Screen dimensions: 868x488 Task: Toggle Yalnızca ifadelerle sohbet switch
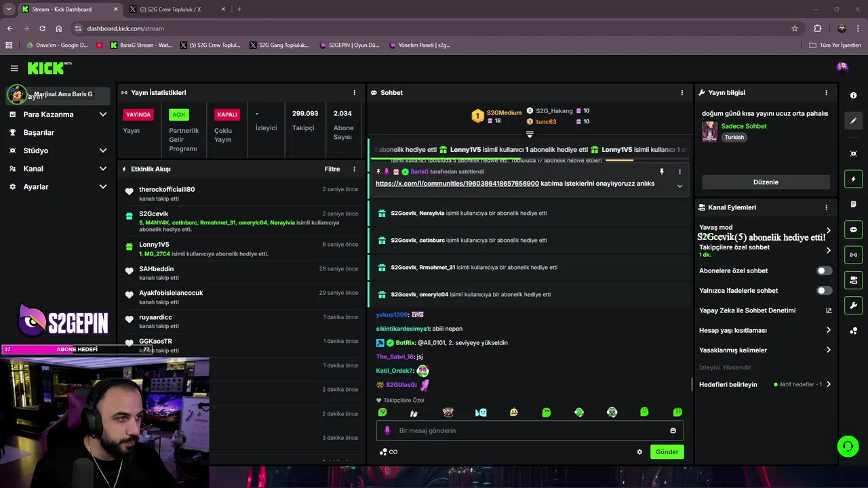(824, 290)
